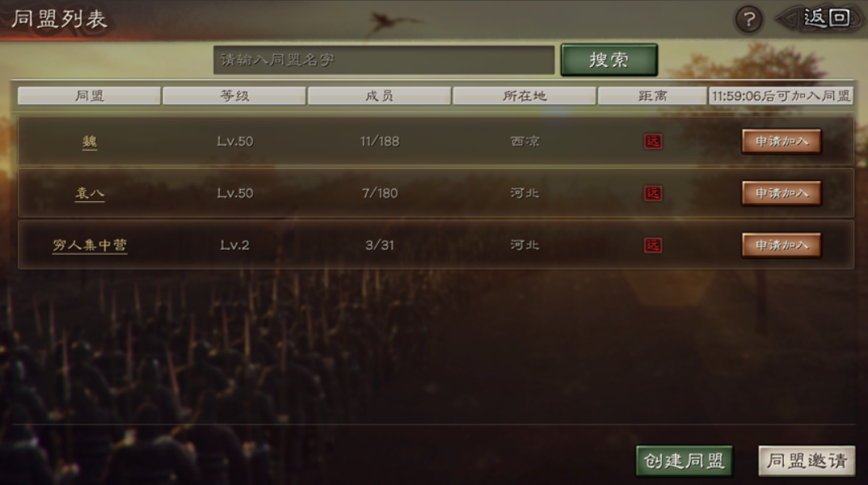Sort by the 同盟 column header
868x485 pixels.
(89, 95)
